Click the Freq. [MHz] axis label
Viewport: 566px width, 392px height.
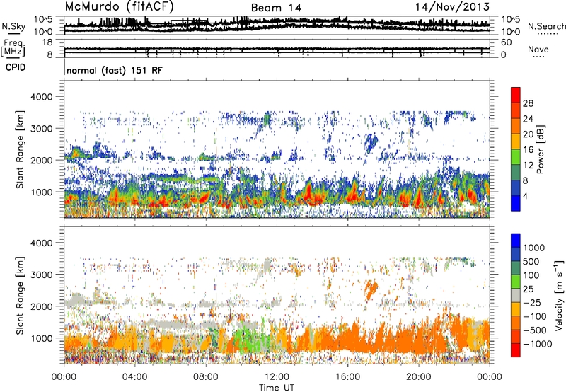(x=13, y=48)
